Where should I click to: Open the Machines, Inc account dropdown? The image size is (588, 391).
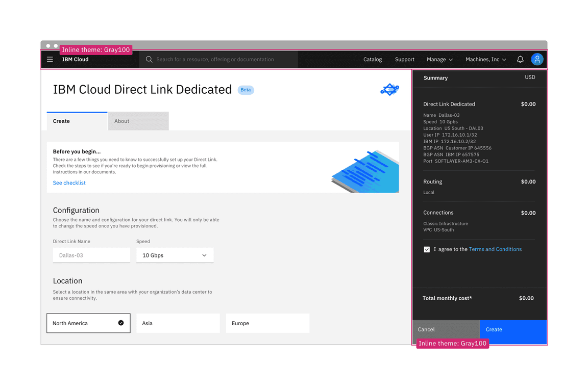[485, 59]
